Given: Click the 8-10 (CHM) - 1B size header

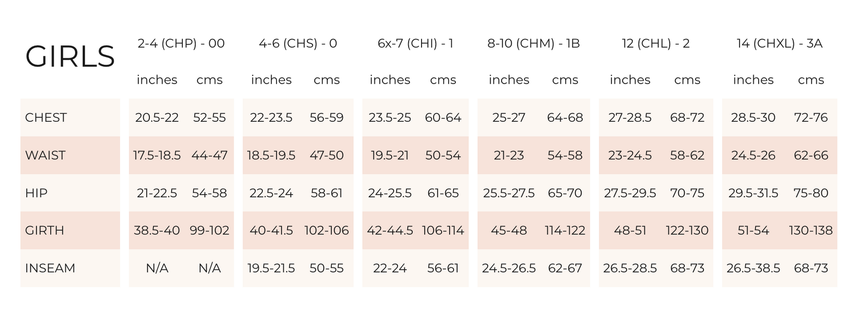Looking at the screenshot, I should pos(533,43).
